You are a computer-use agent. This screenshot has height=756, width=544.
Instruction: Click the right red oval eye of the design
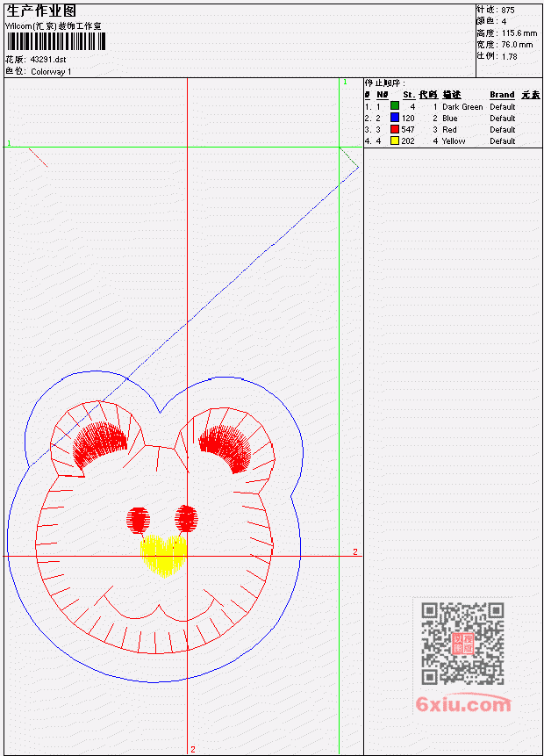click(x=186, y=519)
